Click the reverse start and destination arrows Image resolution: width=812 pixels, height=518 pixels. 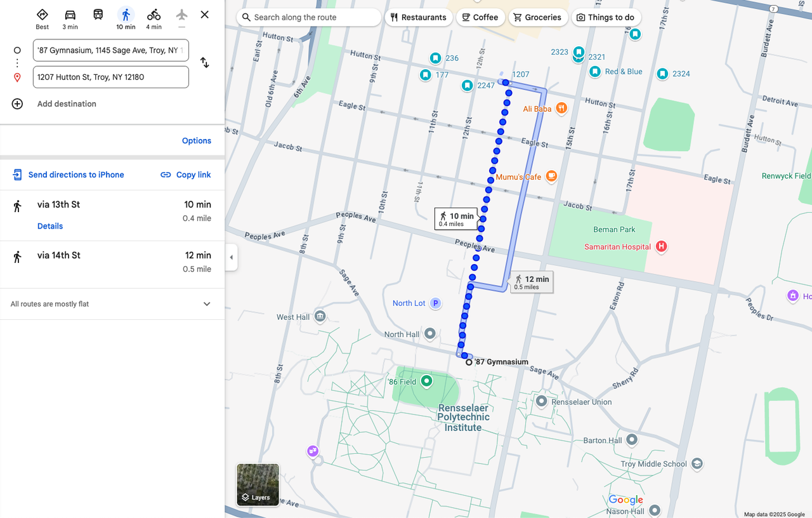coord(204,63)
